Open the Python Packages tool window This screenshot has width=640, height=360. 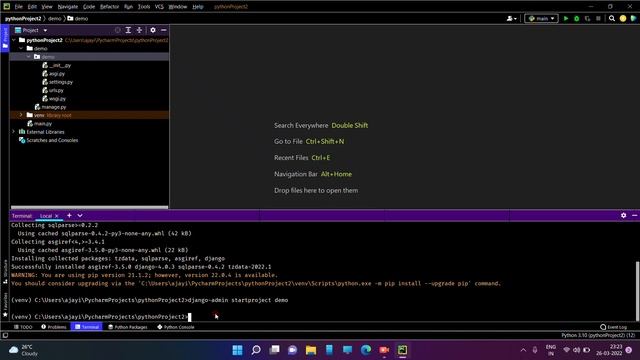(x=127, y=327)
